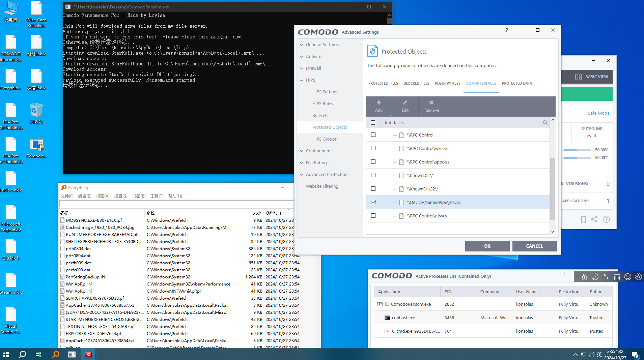This screenshot has height=360, width=644.
Task: Switch to Everything via its taskbar icon
Action: point(56,354)
